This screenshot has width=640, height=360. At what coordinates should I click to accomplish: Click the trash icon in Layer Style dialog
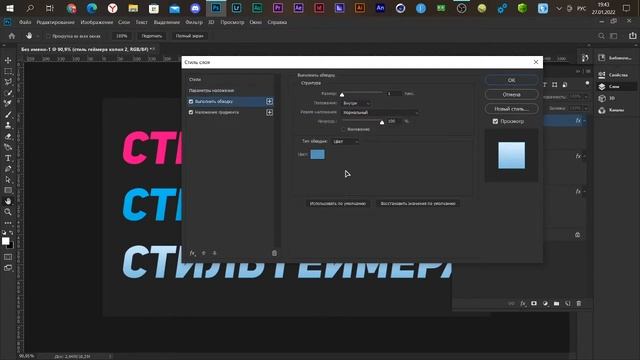(274, 253)
